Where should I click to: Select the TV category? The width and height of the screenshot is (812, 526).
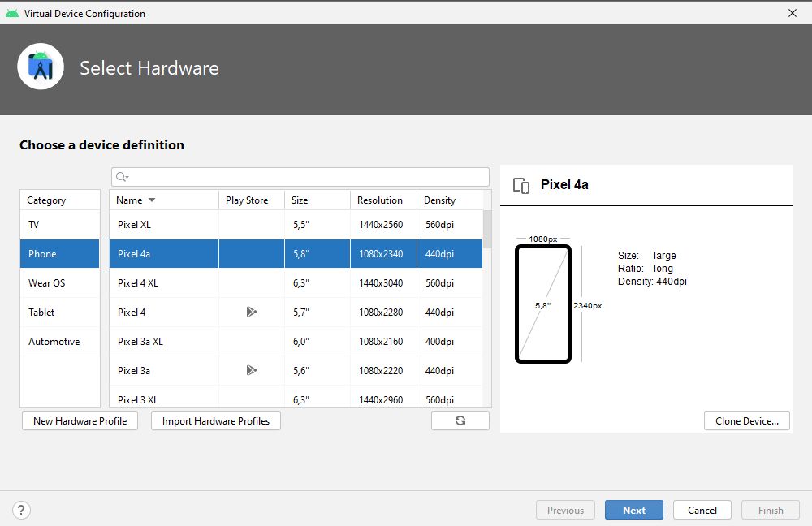tap(59, 225)
